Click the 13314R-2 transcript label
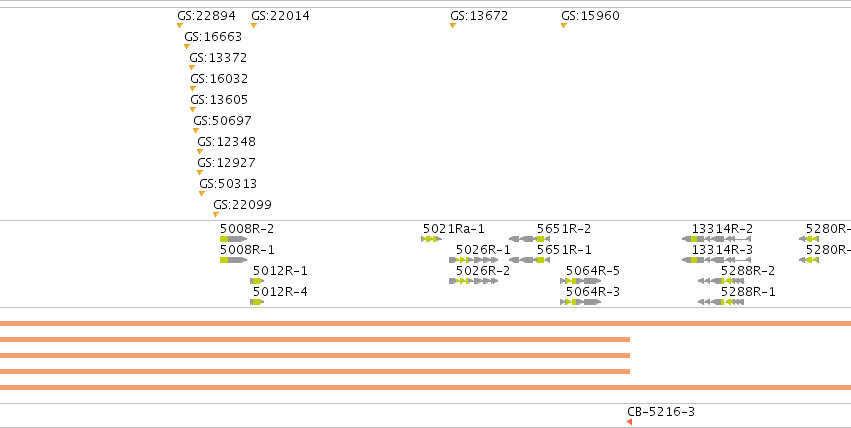Image resolution: width=851 pixels, height=428 pixels. (x=722, y=229)
